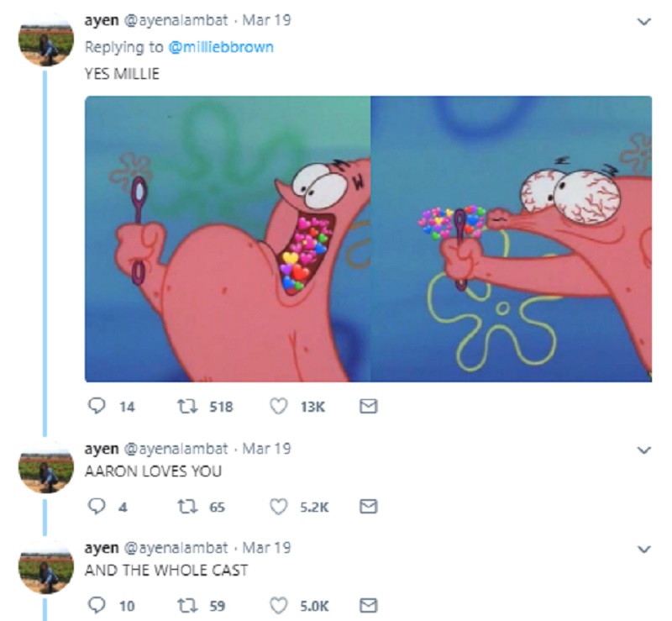The width and height of the screenshot is (672, 621).
Task: Like the AND THE WHOLE CAST tweet
Action: pos(278,605)
